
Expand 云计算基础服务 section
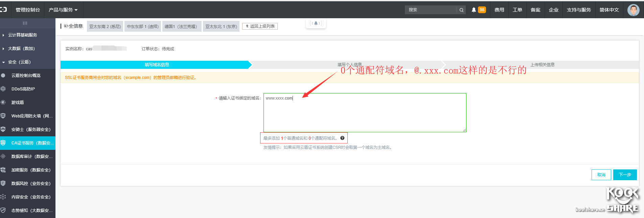(22, 35)
